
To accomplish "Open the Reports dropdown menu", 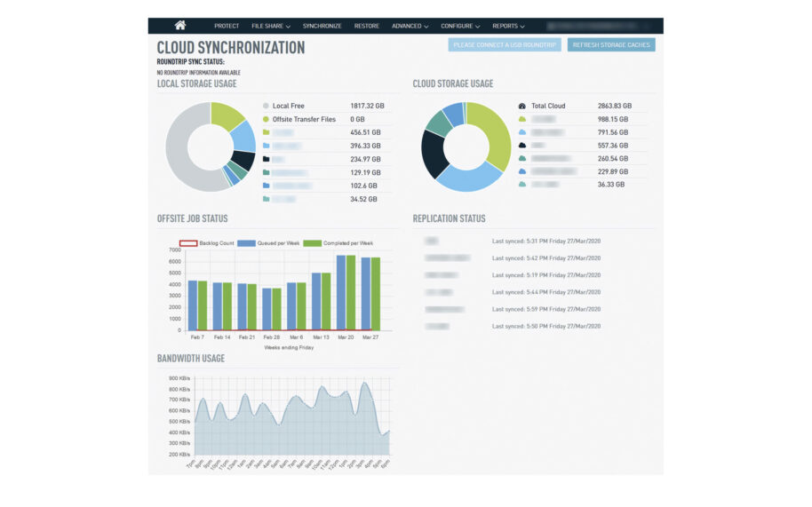I will point(508,26).
